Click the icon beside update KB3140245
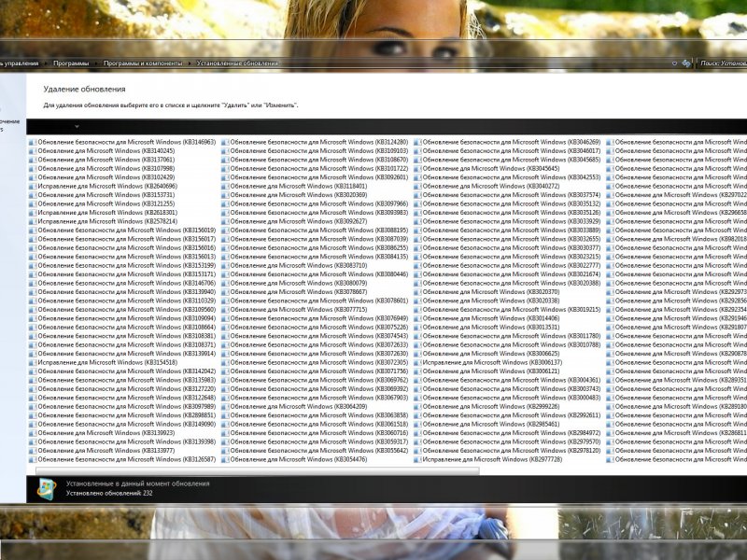Screen dimensions: 747x560 [x=33, y=151]
